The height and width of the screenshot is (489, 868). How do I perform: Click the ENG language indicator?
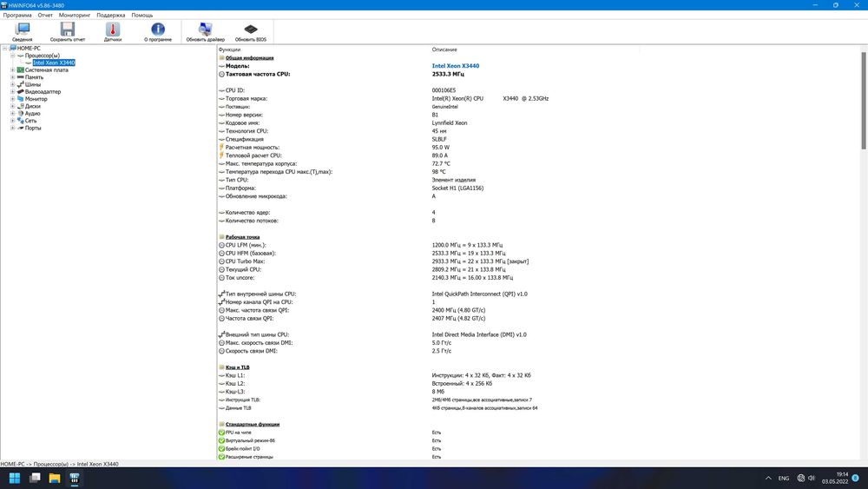(x=784, y=478)
